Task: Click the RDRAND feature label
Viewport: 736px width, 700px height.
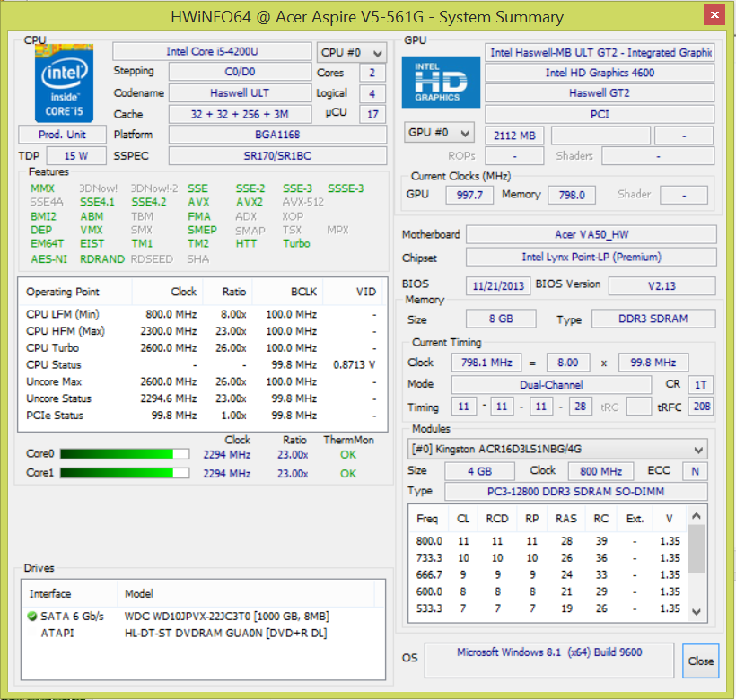Action: point(101,259)
